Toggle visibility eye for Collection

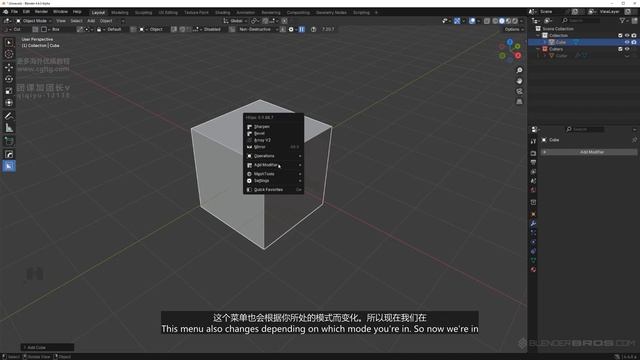click(627, 36)
